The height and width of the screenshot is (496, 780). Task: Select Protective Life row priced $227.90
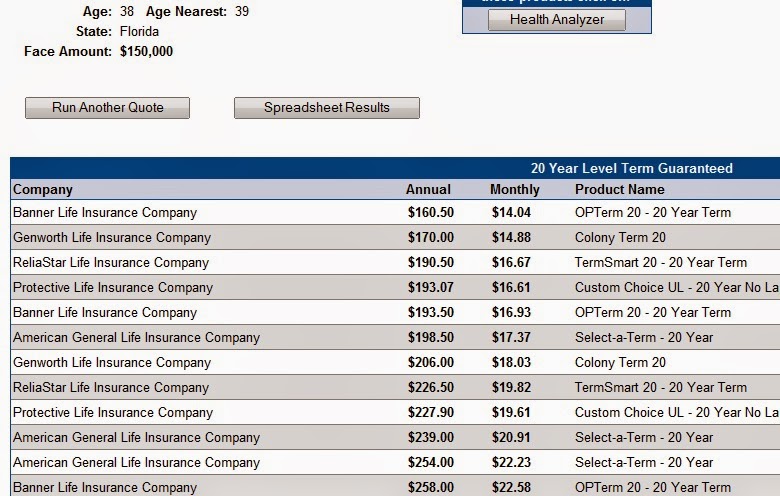[395, 412]
